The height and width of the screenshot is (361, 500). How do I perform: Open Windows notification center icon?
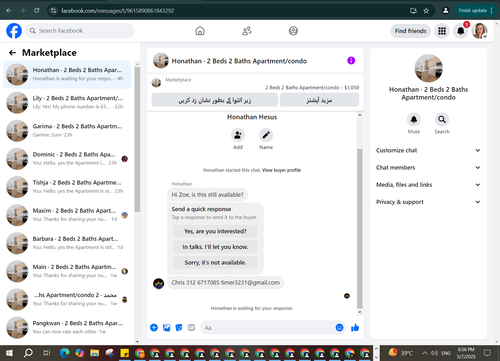pos(487,353)
